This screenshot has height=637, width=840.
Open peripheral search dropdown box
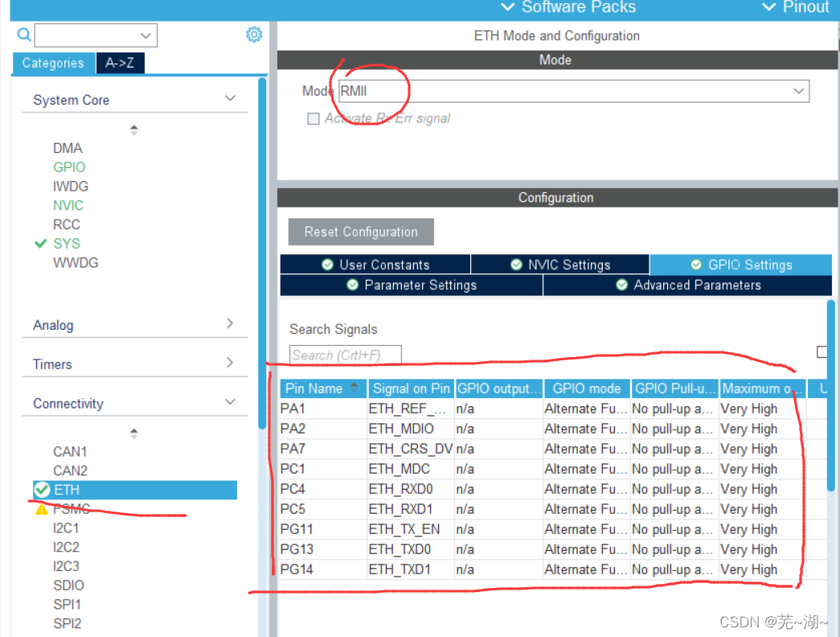tap(96, 35)
